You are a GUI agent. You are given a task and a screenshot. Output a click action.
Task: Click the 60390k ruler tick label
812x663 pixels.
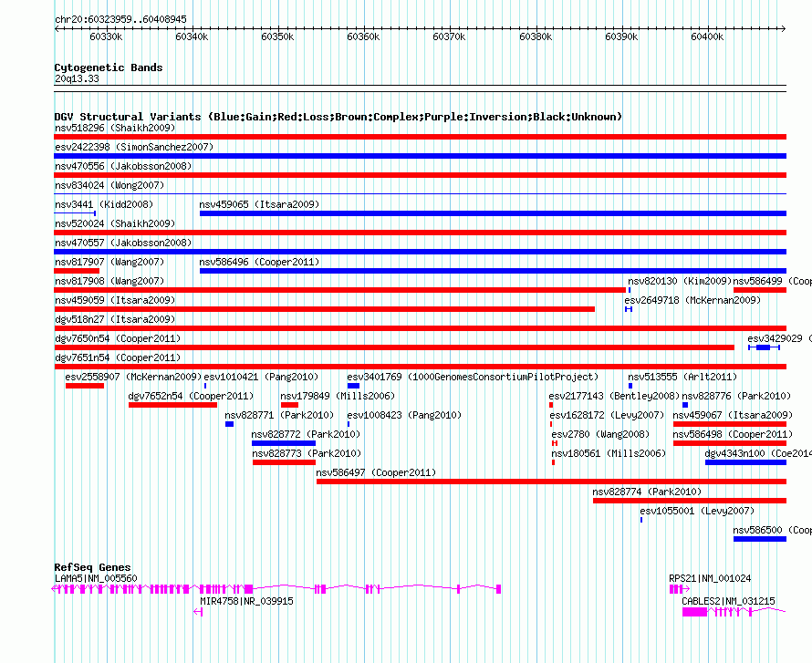pos(621,36)
